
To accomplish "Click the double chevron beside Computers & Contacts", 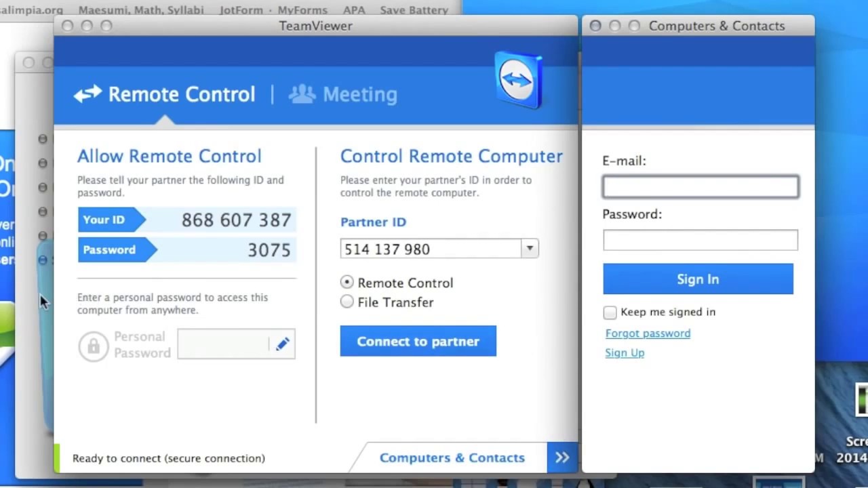I will pyautogui.click(x=562, y=457).
